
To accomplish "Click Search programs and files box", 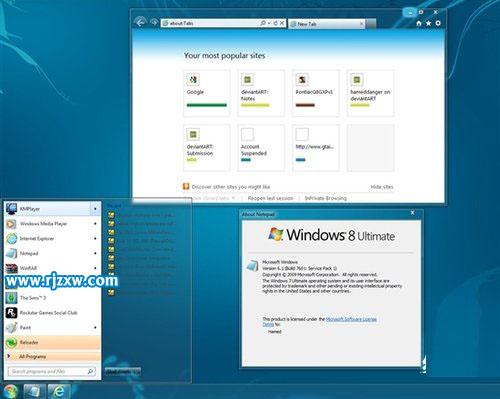I will pyautogui.click(x=52, y=371).
